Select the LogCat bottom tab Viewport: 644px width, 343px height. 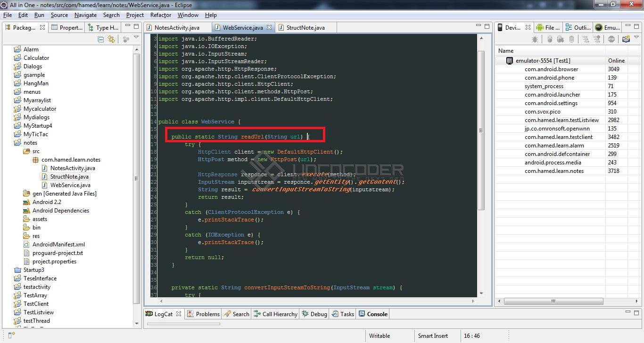tap(163, 314)
